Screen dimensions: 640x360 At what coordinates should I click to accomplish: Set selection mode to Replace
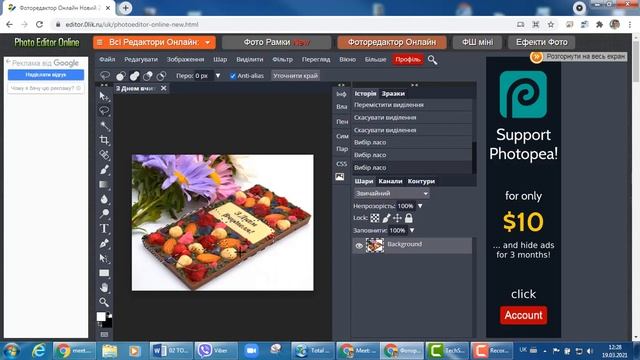click(x=121, y=76)
